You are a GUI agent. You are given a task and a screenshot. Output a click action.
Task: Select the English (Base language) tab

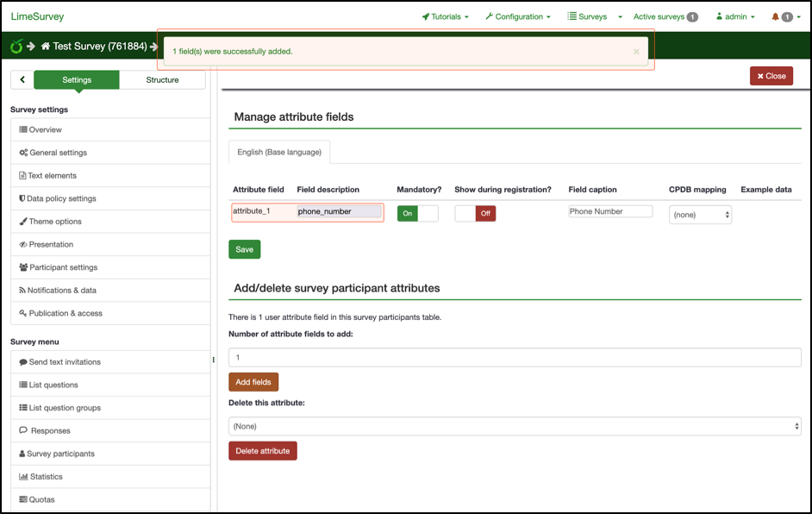tap(279, 152)
